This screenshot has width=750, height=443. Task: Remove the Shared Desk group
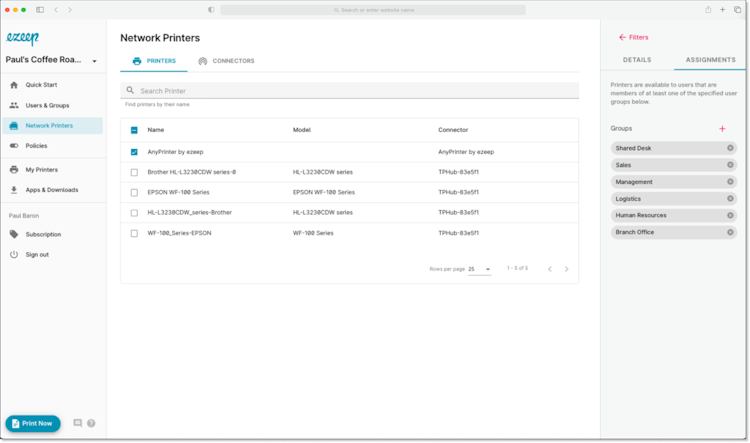(730, 148)
